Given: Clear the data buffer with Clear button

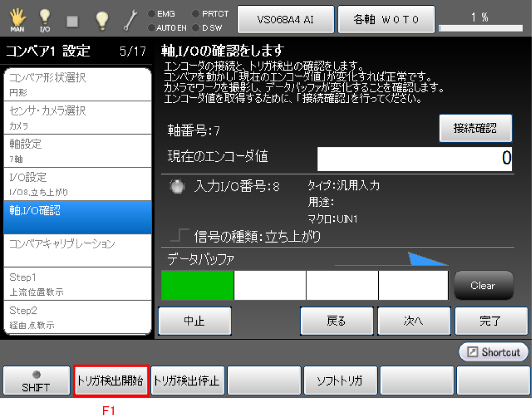Looking at the screenshot, I should coord(483,286).
